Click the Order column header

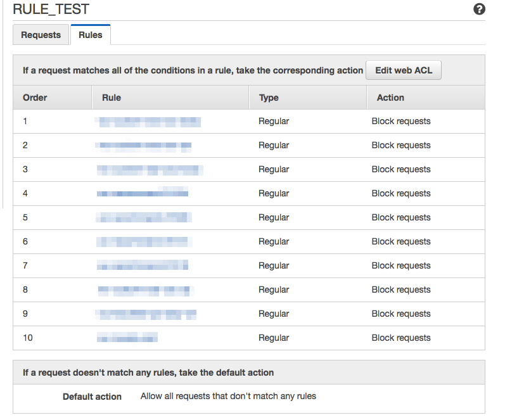(35, 98)
